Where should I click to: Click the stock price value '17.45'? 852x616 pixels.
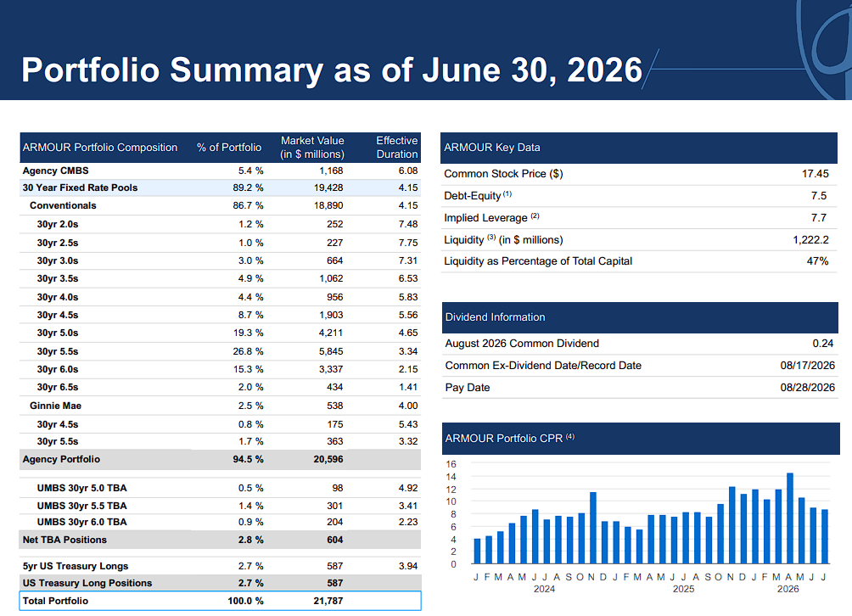pos(816,174)
